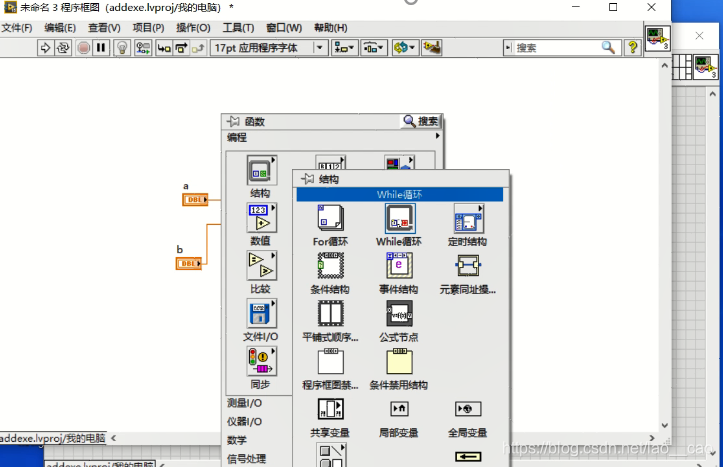The width and height of the screenshot is (723, 467).
Task: Open the 文件I/O subpalette icon
Action: coord(261,313)
